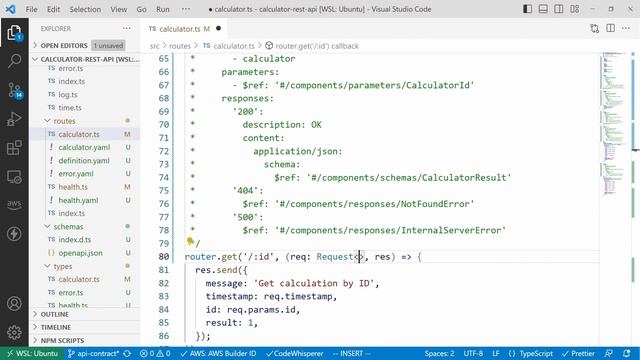
Task: Open openapi.json file
Action: pyautogui.click(x=80, y=253)
